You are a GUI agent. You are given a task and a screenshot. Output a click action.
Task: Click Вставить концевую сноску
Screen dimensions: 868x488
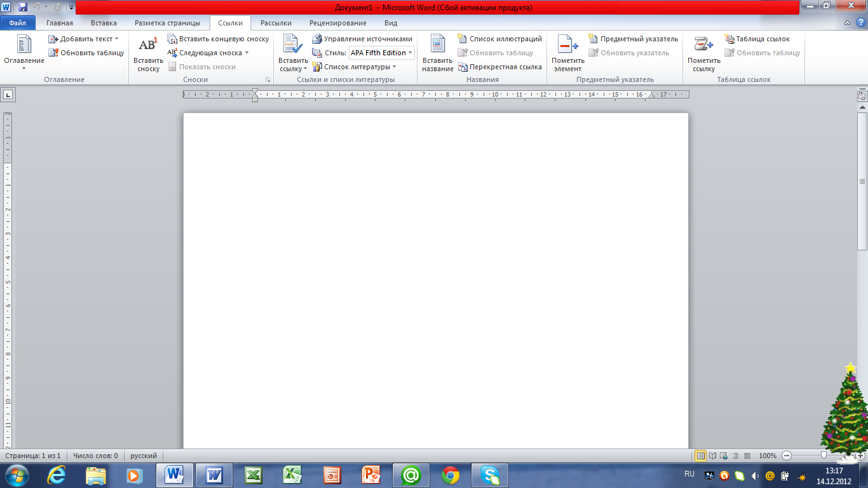(x=219, y=39)
